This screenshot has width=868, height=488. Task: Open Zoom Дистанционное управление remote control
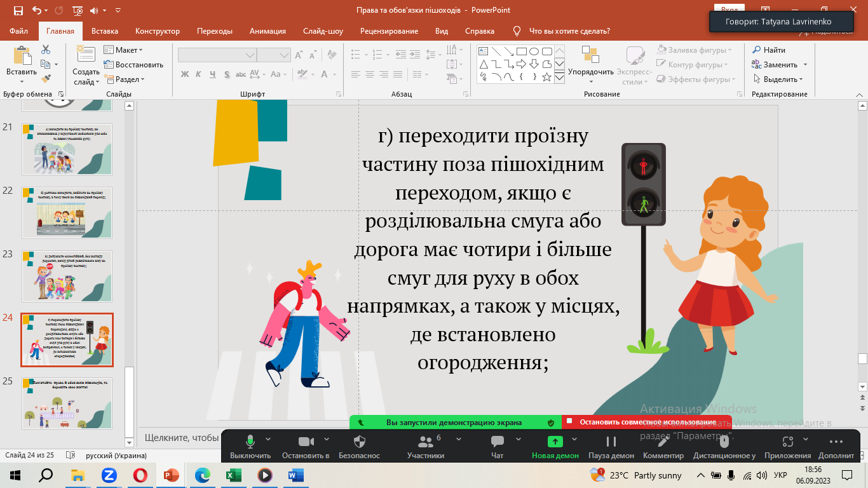pos(724,447)
